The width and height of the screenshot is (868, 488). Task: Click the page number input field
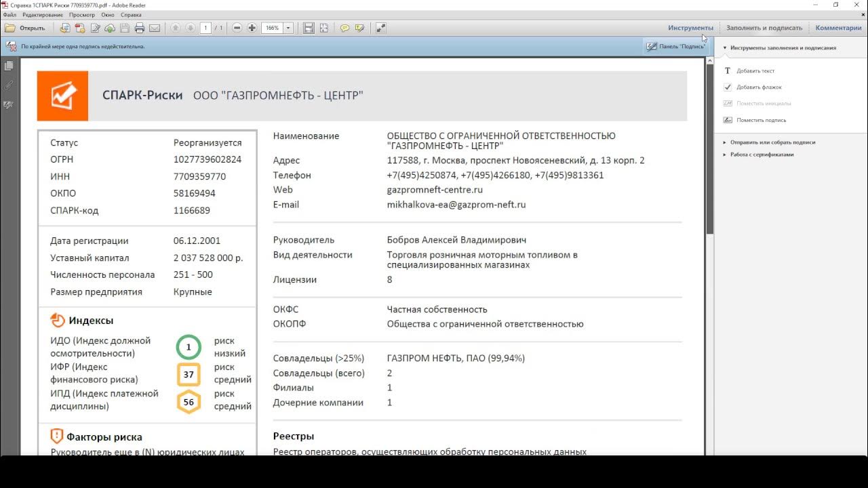[205, 28]
